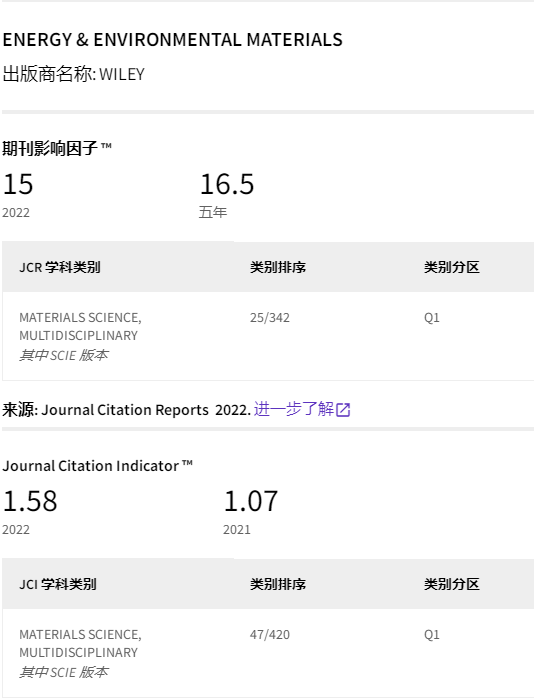
Task: Open the external link icon after 进一步了解
Action: 343,410
